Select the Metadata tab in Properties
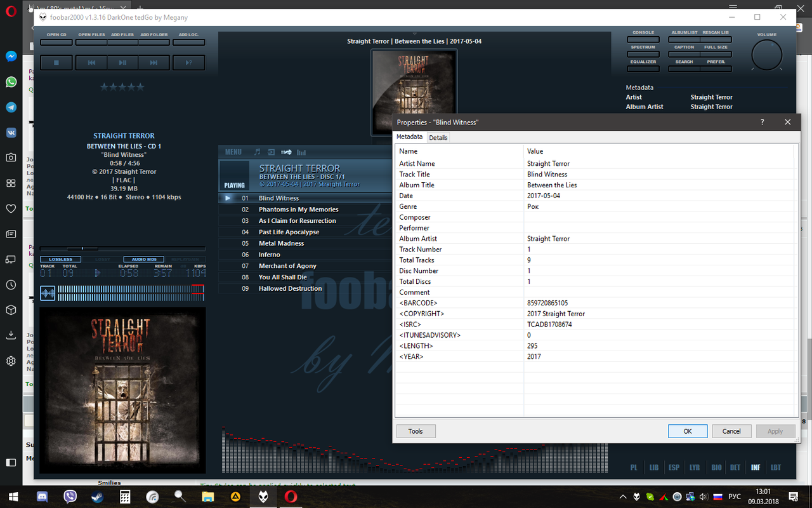Screen dimensions: 812x508 click(410, 137)
